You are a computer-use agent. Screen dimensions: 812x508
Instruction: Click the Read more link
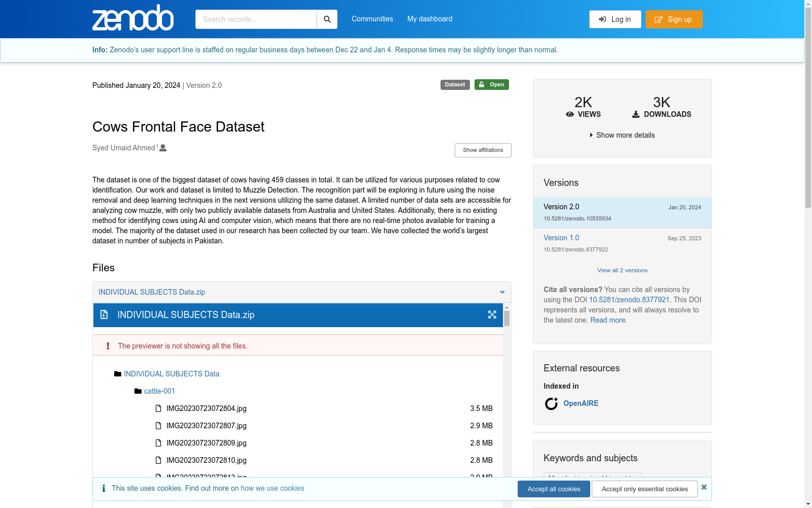pyautogui.click(x=608, y=320)
